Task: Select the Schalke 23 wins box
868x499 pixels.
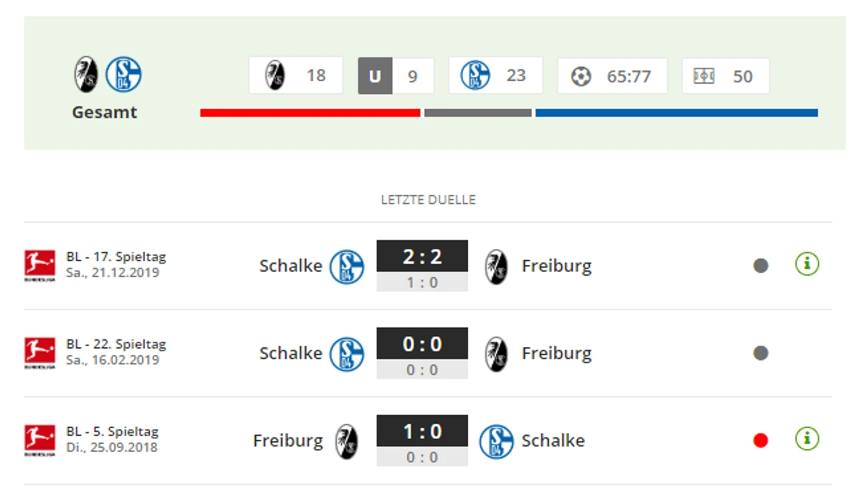Action: pos(495,75)
